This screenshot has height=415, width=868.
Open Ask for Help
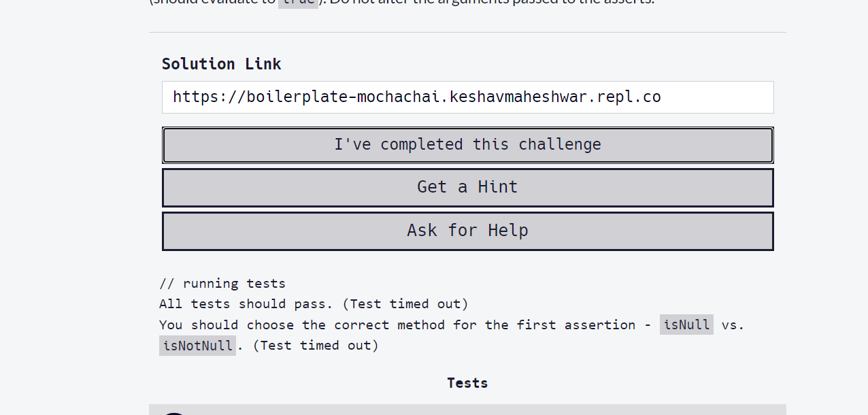point(467,231)
